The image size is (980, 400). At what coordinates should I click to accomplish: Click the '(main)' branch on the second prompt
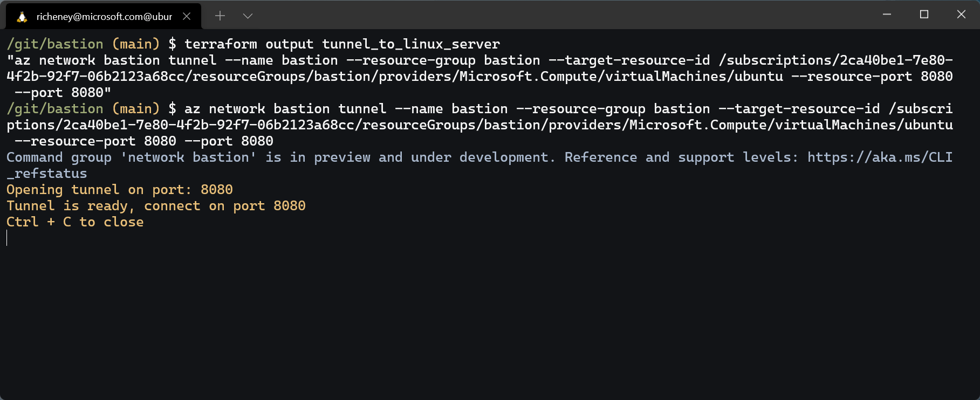(x=136, y=109)
